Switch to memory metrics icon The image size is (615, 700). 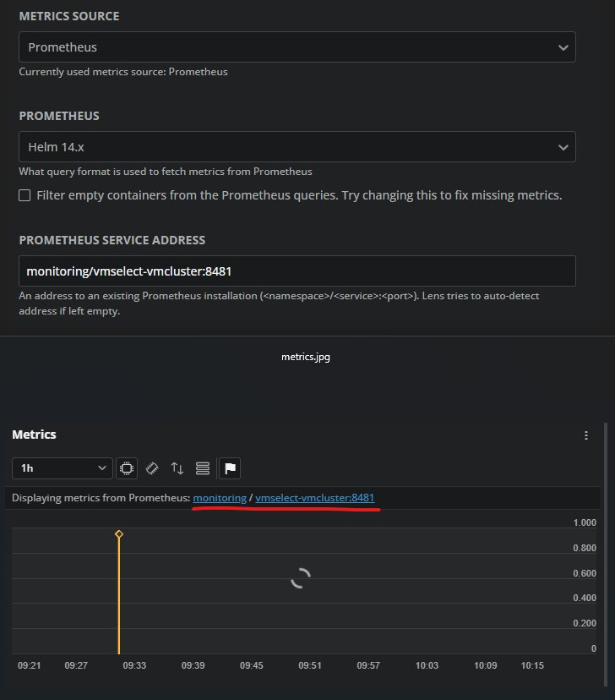(x=152, y=468)
